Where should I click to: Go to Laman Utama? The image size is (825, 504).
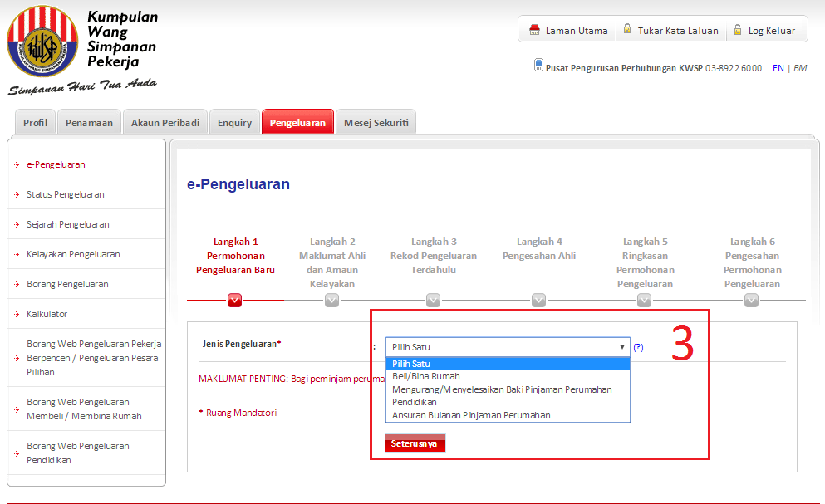tap(576, 31)
